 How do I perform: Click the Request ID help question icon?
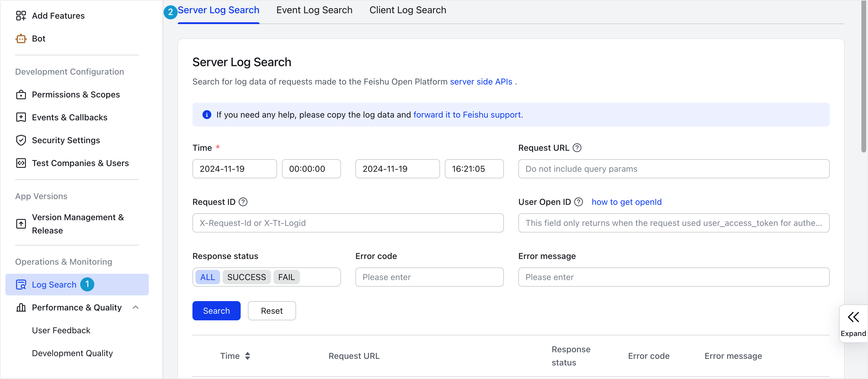(x=243, y=202)
